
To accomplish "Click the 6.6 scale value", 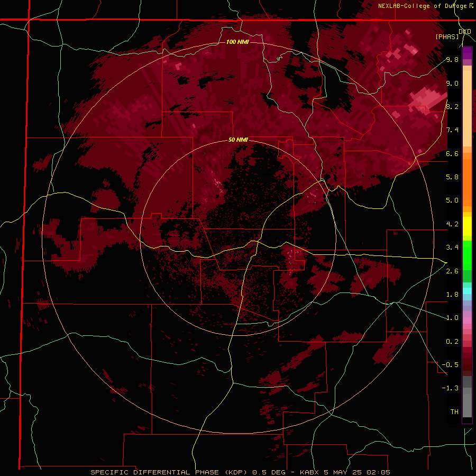I will coord(452,153).
